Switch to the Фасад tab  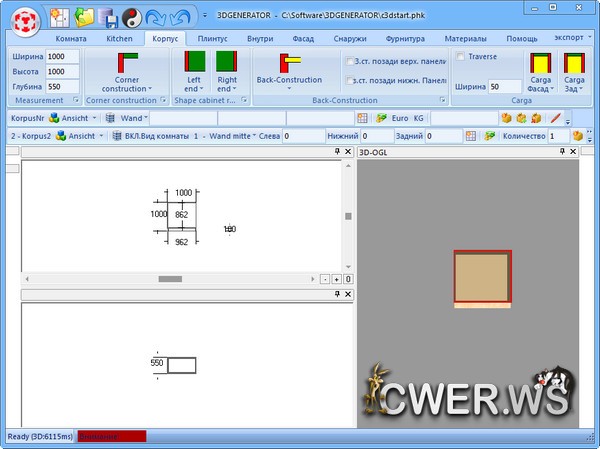pyautogui.click(x=303, y=39)
